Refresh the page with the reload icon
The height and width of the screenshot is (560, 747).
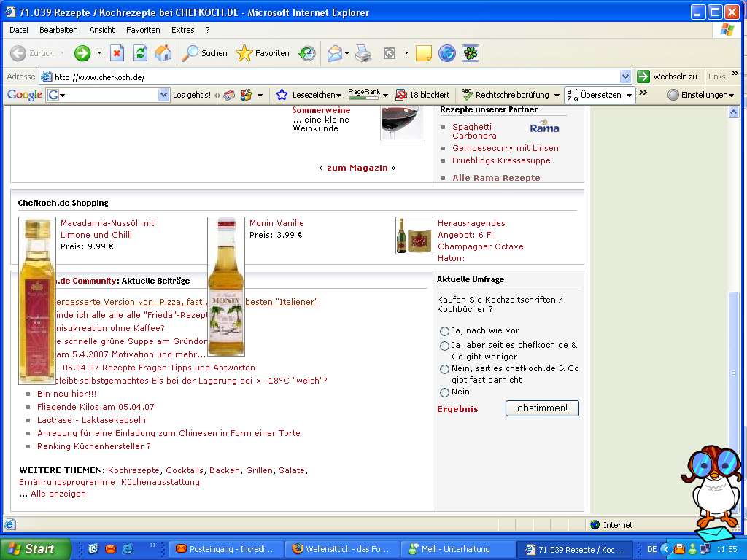coord(140,53)
